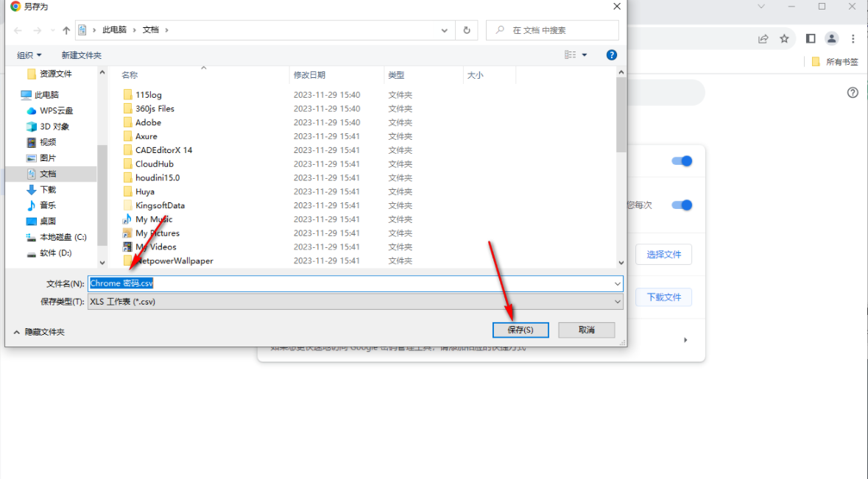Click 选择文件 button in Chrome page
The height and width of the screenshot is (479, 868).
click(x=664, y=255)
